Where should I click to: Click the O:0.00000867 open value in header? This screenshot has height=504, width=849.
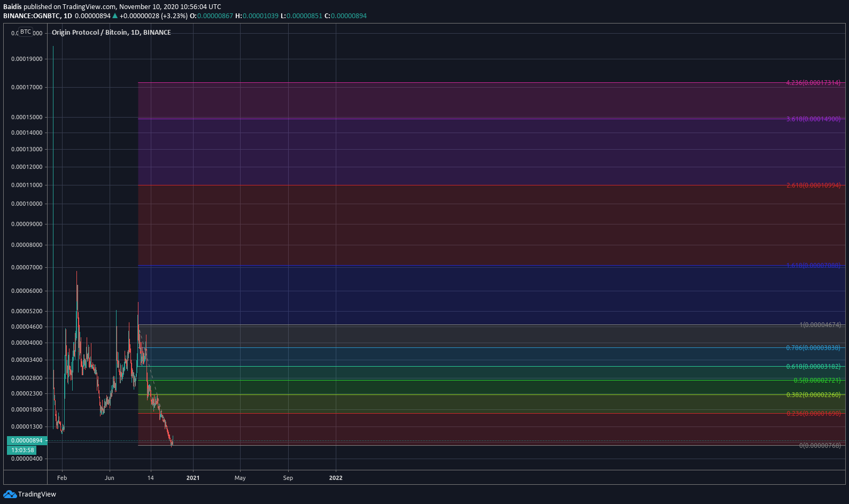211,16
